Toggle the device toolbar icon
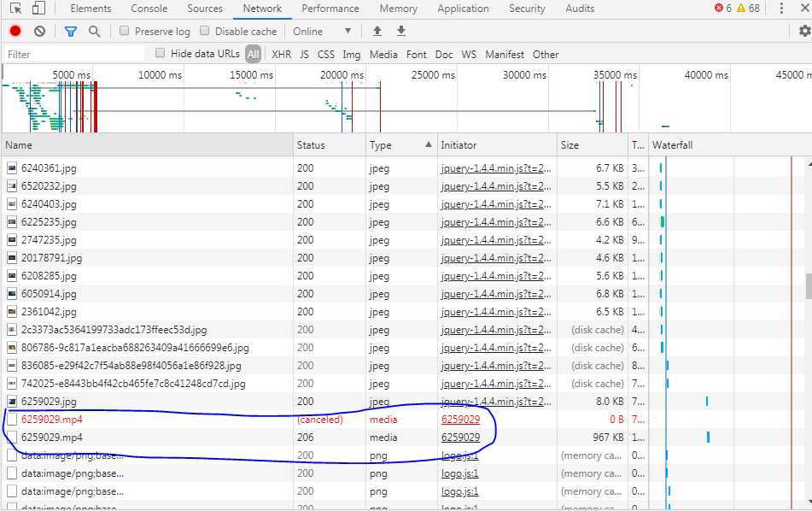The height and width of the screenshot is (511, 812). click(38, 9)
